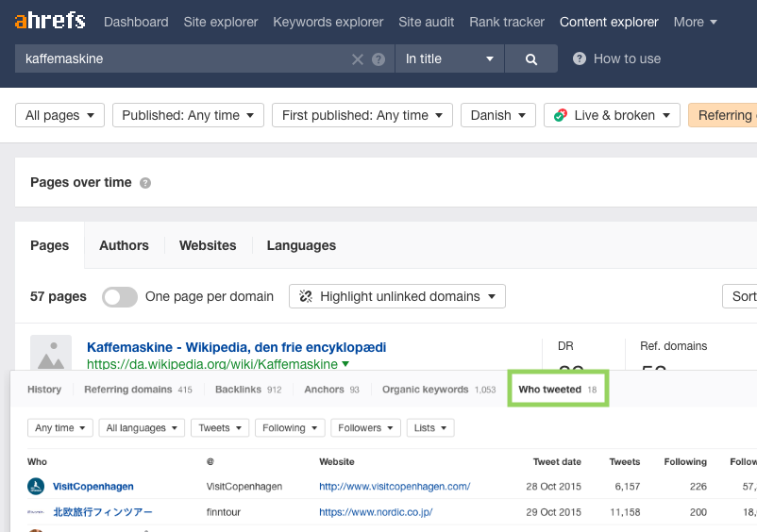Open Highlight unlinked domains dropdown

[x=397, y=296]
